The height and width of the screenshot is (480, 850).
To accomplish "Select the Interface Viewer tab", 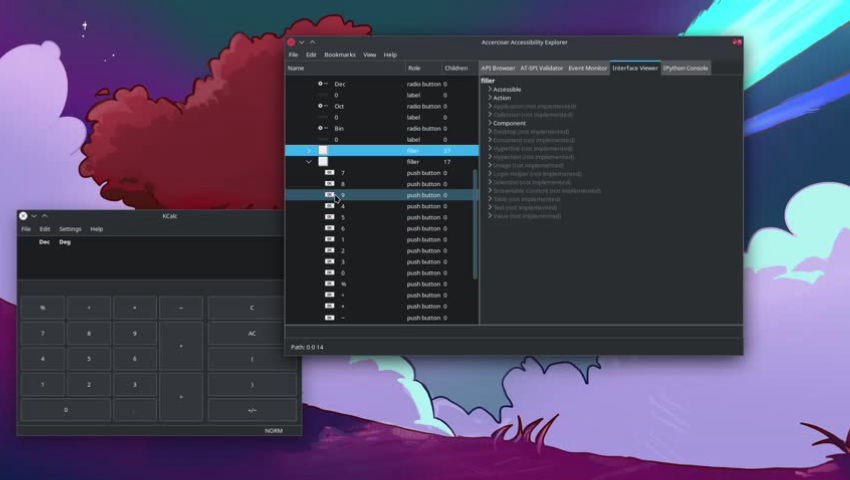I will point(635,68).
